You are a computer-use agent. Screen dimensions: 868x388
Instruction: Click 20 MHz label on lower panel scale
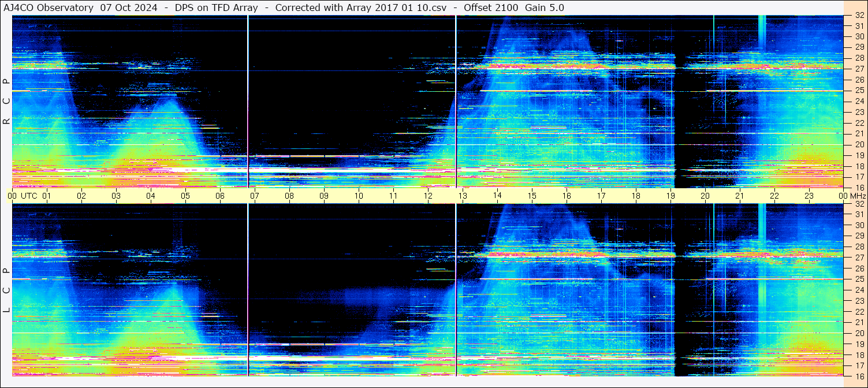(859, 333)
